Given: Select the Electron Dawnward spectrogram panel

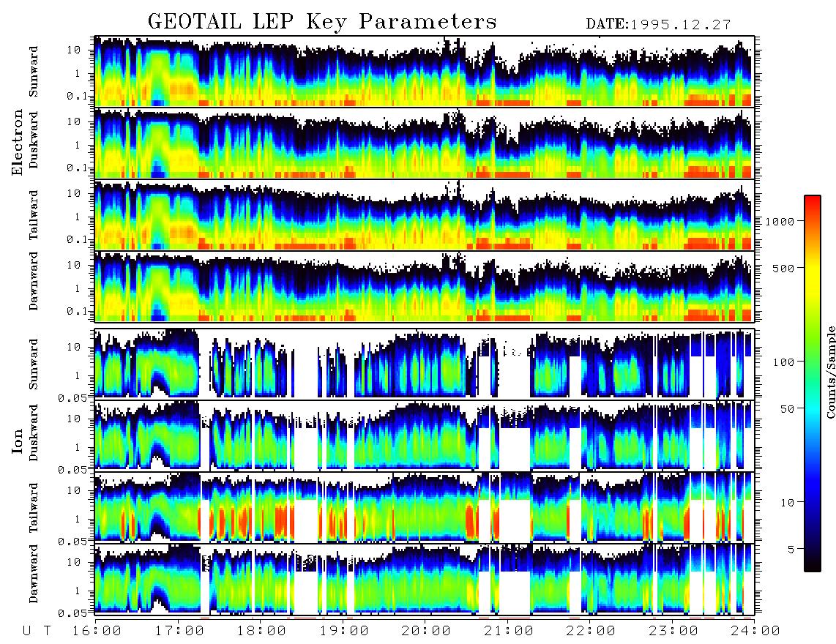Looking at the screenshot, I should pos(424,287).
